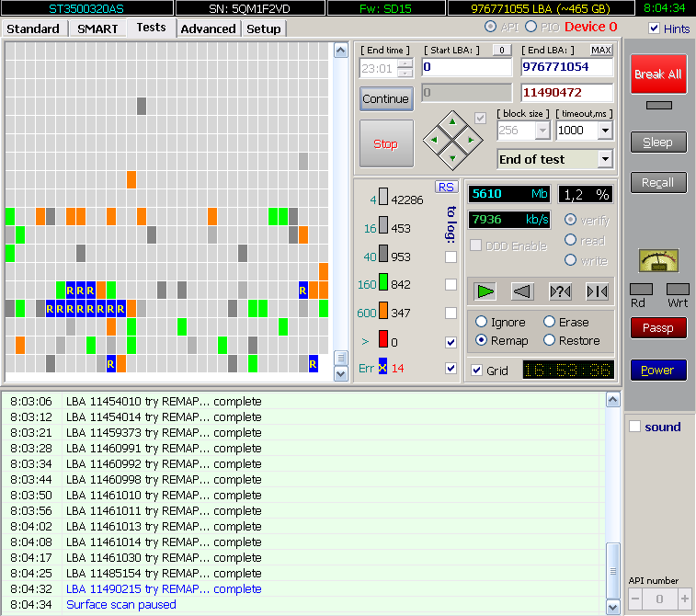Click the 0 button near Start LBA

(x=502, y=51)
